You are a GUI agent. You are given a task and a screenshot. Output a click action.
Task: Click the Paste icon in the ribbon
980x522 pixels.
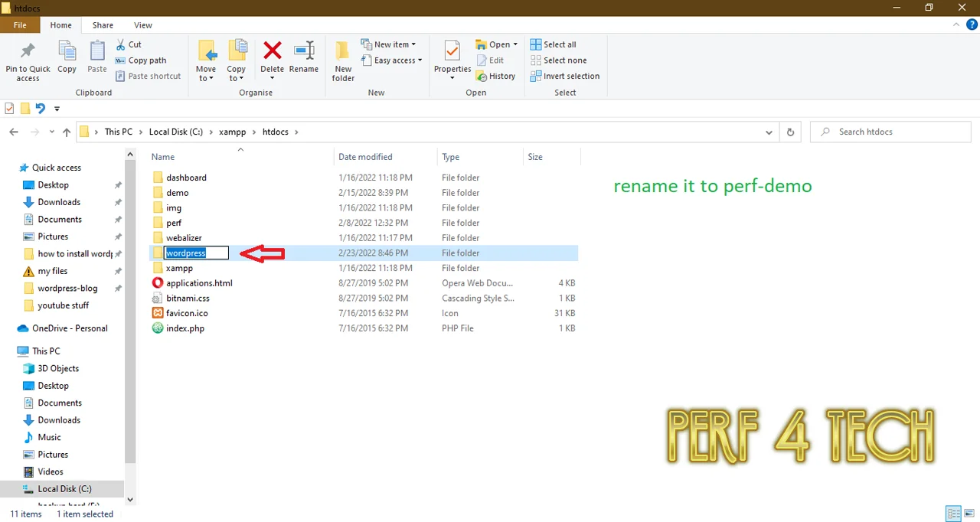[x=97, y=58]
